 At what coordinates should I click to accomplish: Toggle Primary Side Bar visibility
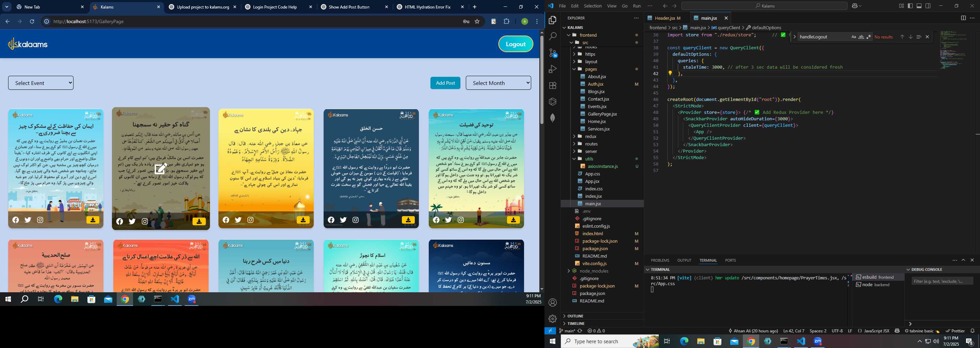click(910, 6)
